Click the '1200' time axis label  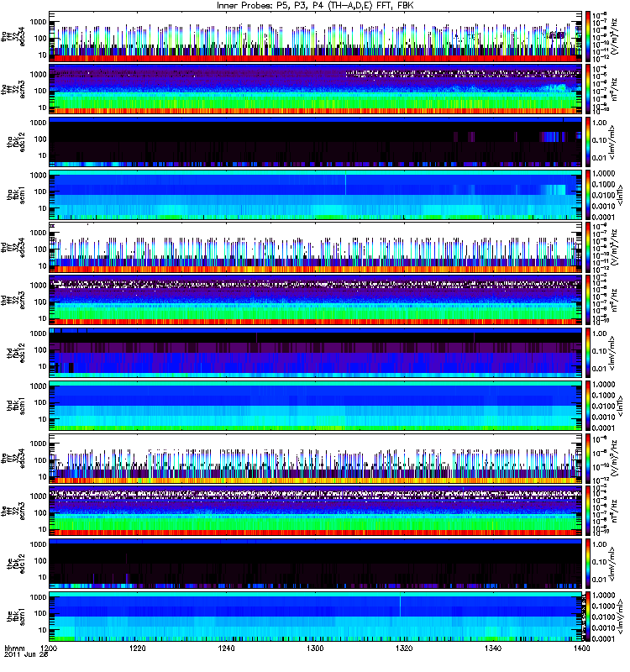(50, 648)
